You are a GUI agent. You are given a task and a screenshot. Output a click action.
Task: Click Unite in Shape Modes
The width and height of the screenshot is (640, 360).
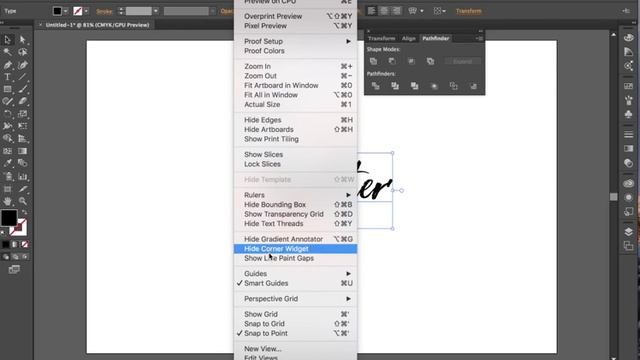click(373, 61)
